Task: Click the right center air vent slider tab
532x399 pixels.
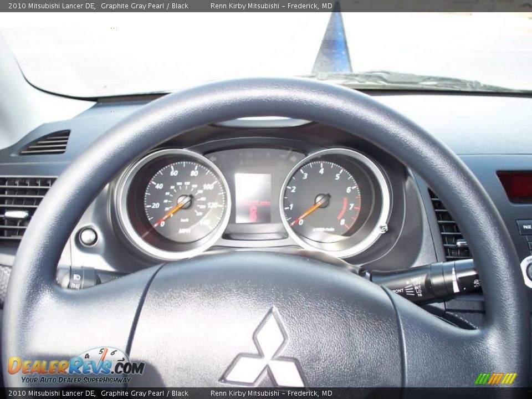Action: [461, 243]
